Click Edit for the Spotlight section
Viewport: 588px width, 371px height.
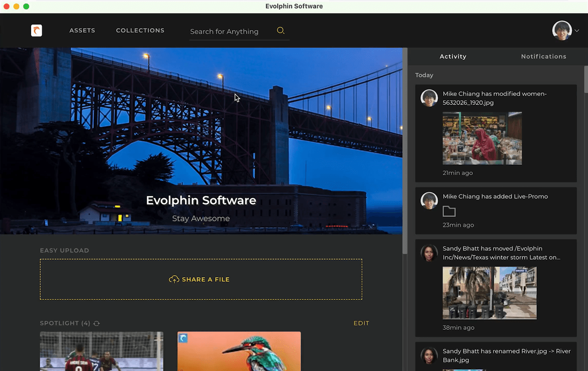[x=362, y=323]
